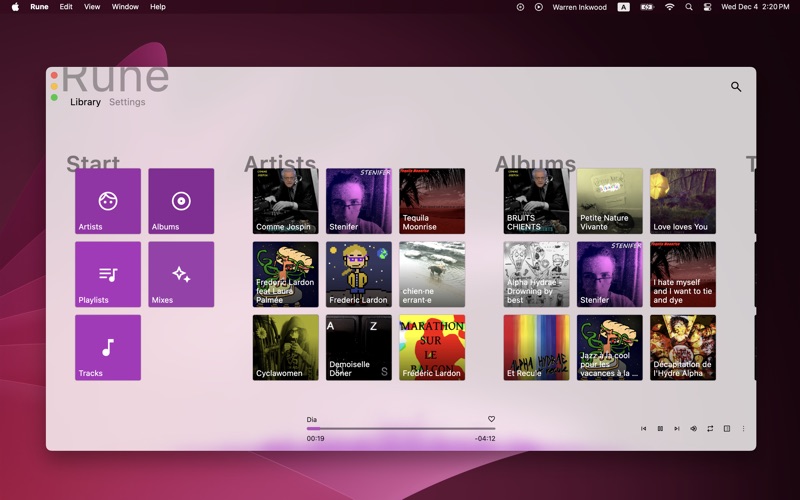800x500 pixels.
Task: Open the input source A menu
Action: (x=623, y=7)
